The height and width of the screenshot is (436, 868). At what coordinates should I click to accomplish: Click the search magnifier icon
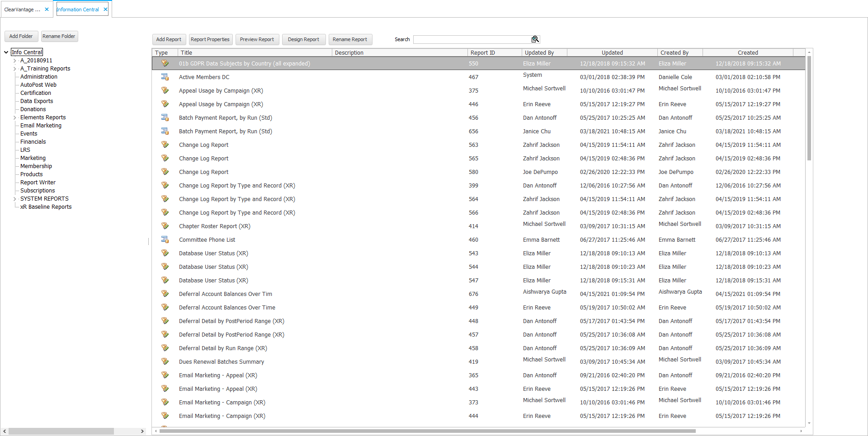pos(535,39)
